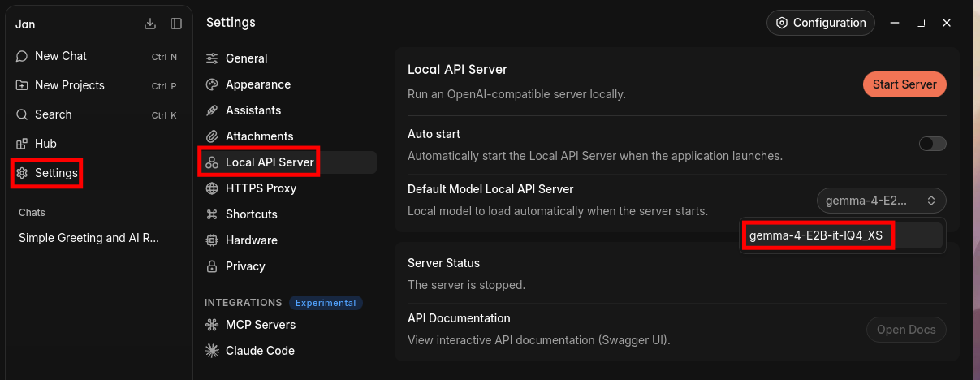Click the Attachments paperclip icon
Screen dimensions: 980x380
(x=212, y=136)
